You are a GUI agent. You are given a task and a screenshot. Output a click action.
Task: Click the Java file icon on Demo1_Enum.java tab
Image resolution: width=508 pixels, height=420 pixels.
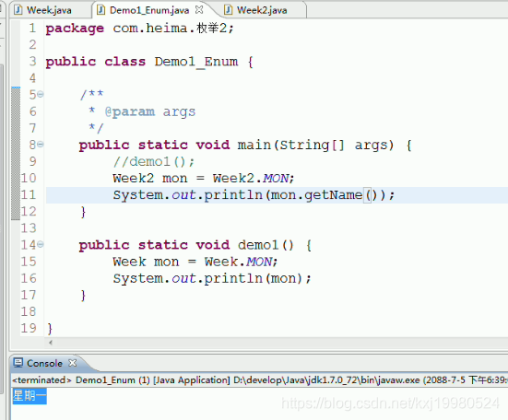point(101,10)
